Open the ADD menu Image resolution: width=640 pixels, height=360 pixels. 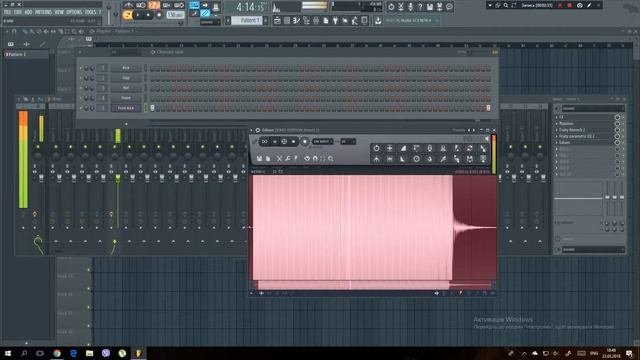tap(28, 12)
